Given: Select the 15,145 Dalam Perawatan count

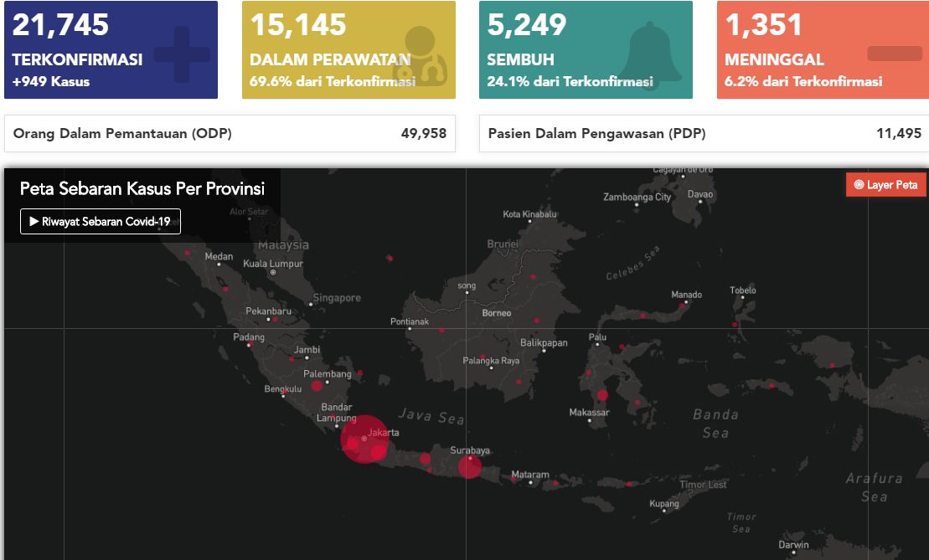Looking at the screenshot, I should click(298, 25).
